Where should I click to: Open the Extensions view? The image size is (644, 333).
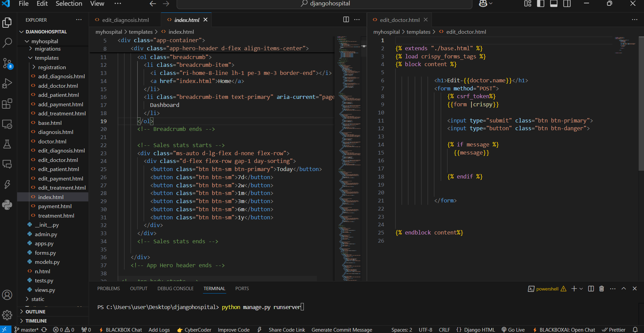tap(7, 104)
